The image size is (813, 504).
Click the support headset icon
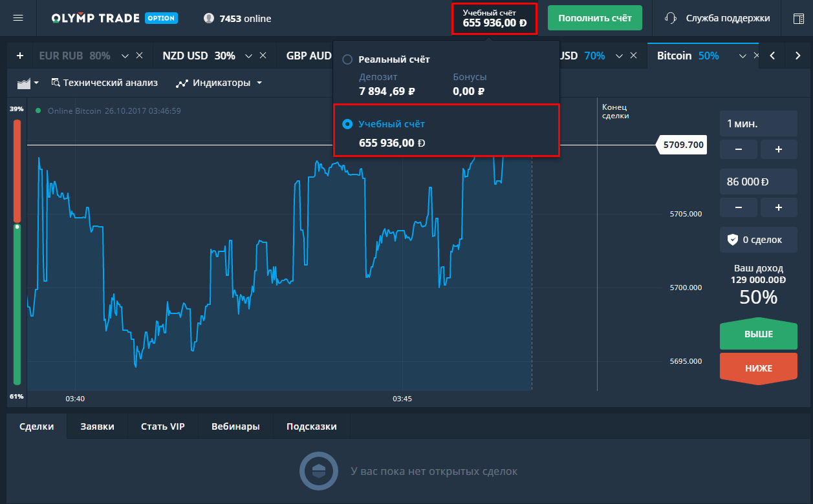coord(671,18)
